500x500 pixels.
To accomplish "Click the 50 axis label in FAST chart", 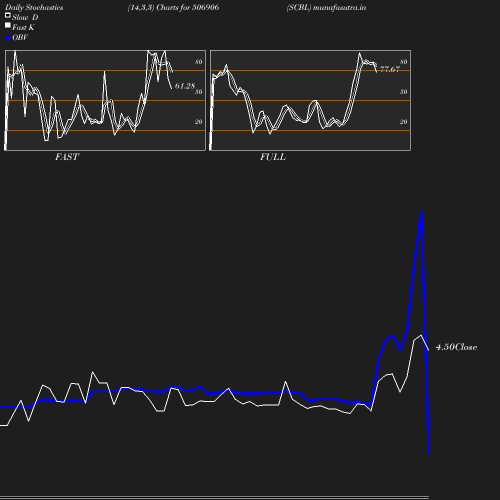I will click(x=199, y=92).
